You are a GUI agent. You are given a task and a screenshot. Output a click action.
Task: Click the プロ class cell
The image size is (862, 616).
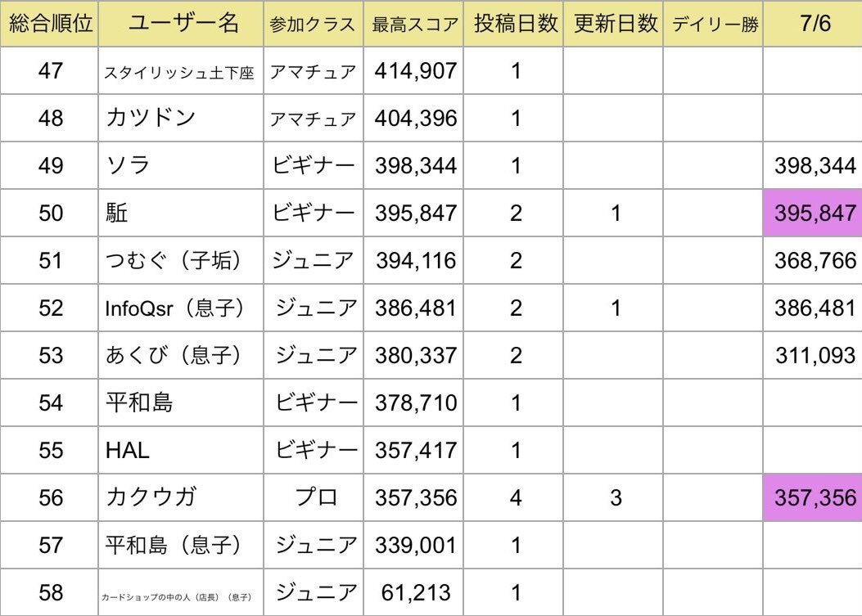click(314, 497)
